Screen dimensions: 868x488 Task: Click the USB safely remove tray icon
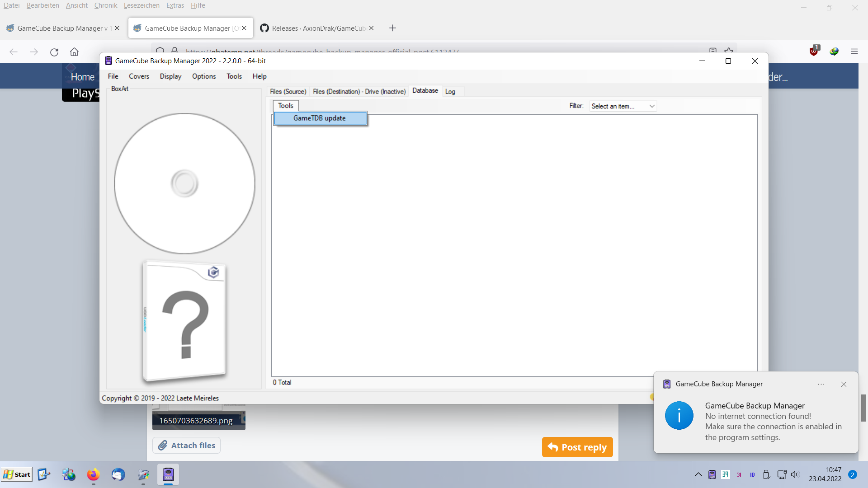coord(766,474)
